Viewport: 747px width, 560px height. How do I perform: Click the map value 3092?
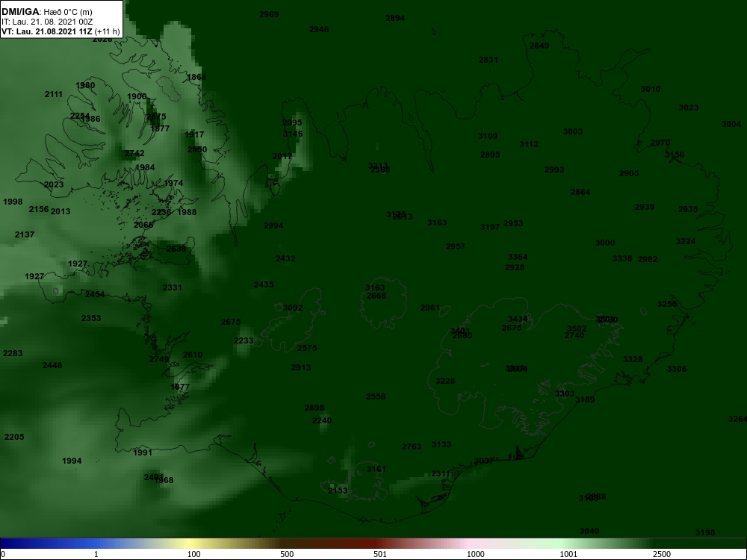[293, 308]
